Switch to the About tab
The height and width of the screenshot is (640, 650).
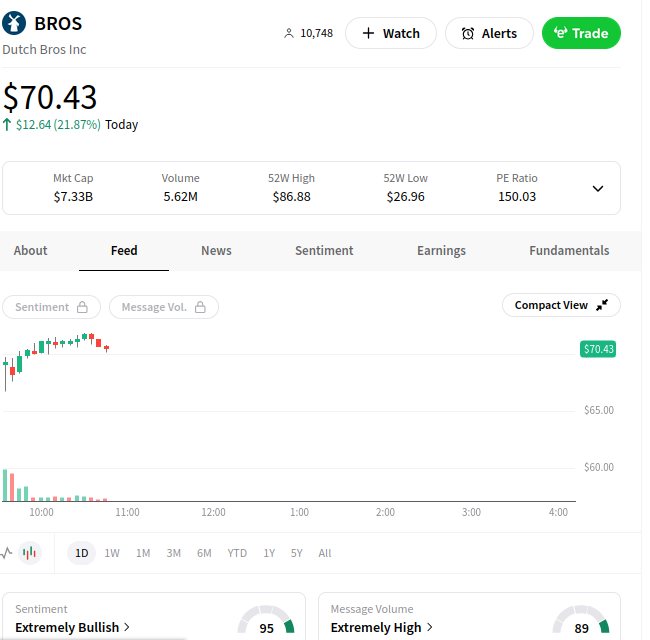(x=30, y=250)
